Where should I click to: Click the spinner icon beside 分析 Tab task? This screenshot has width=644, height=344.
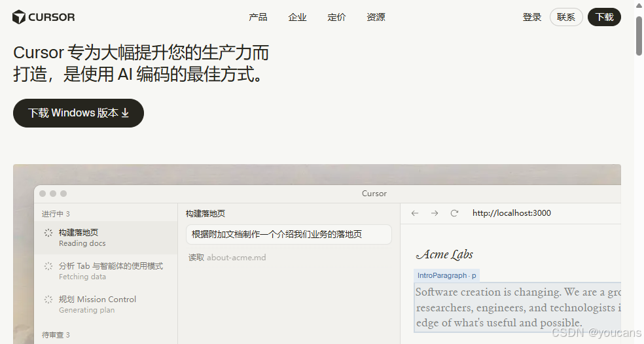(48, 266)
